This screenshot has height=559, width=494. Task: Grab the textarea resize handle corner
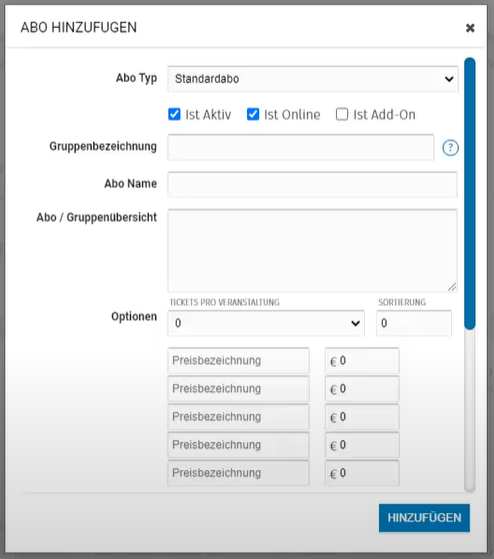[452, 287]
